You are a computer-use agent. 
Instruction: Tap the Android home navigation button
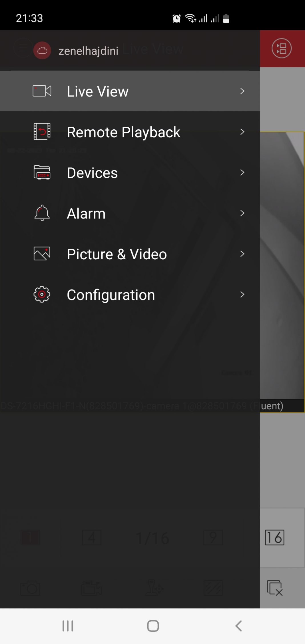153,626
